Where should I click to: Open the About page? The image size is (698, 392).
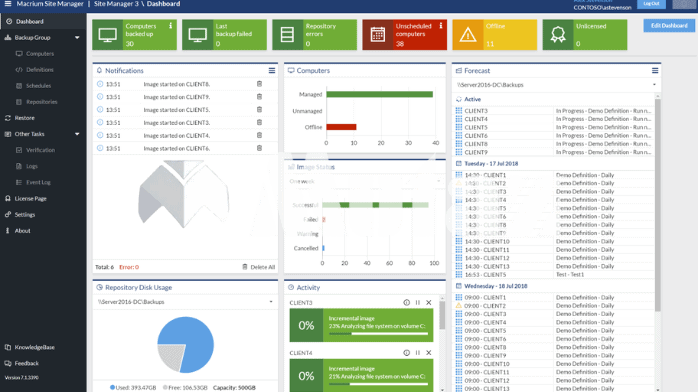[22, 230]
